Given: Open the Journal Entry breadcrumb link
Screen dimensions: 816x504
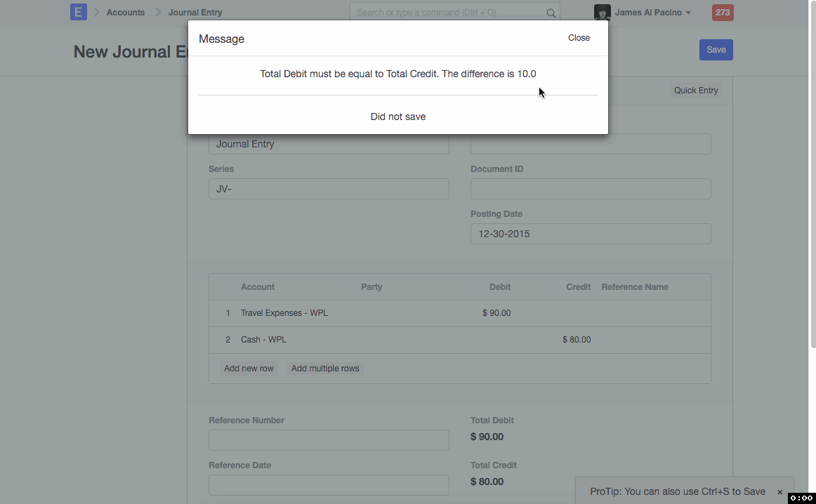Looking at the screenshot, I should pyautogui.click(x=195, y=13).
